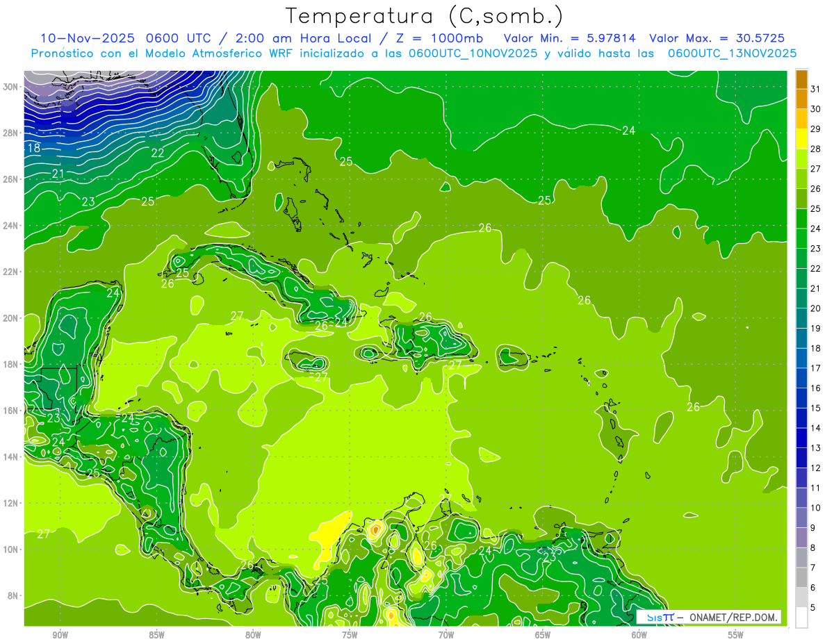Click the '55W' longitude axis label

point(736,636)
